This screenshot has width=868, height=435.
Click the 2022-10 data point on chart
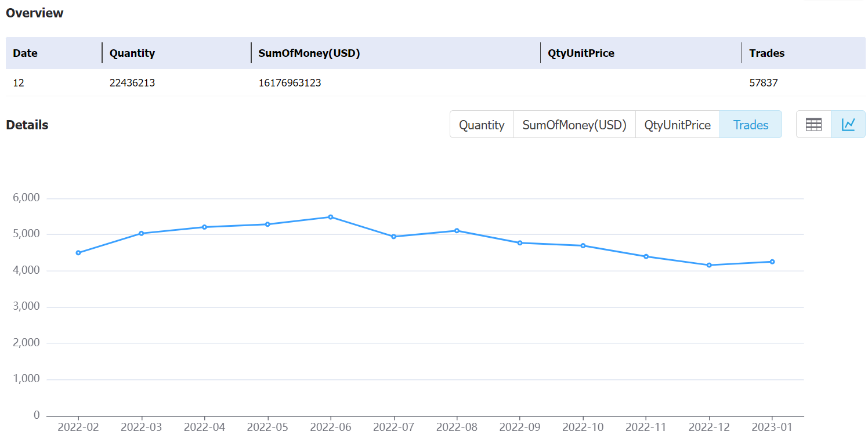pos(583,245)
